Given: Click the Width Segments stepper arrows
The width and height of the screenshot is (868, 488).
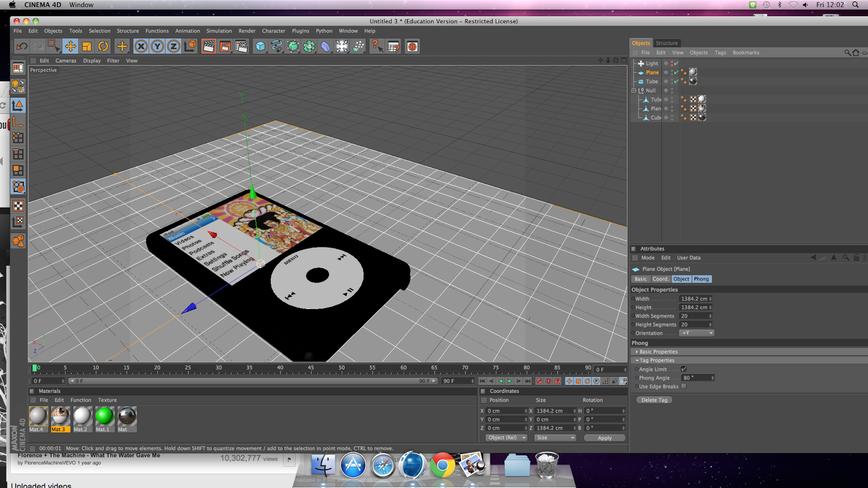Looking at the screenshot, I should (x=710, y=316).
